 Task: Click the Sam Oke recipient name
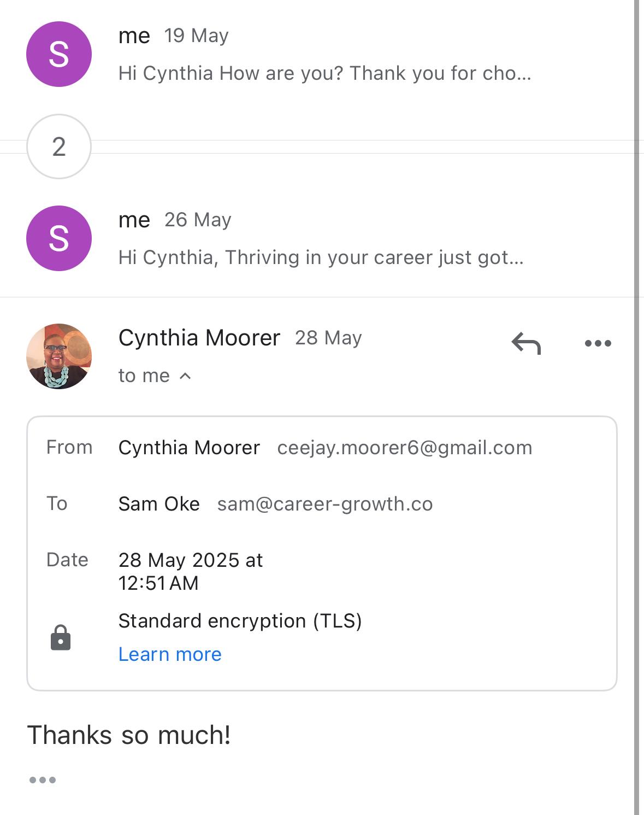click(159, 504)
